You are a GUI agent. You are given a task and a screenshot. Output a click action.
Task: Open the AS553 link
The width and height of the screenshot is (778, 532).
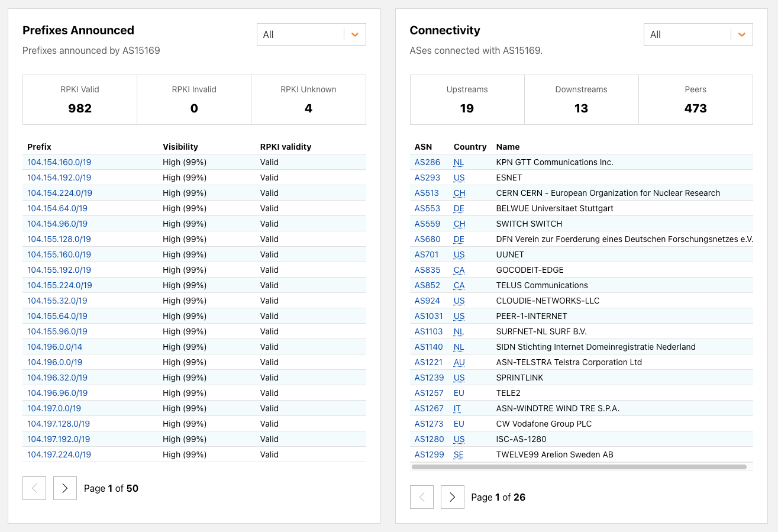click(427, 208)
